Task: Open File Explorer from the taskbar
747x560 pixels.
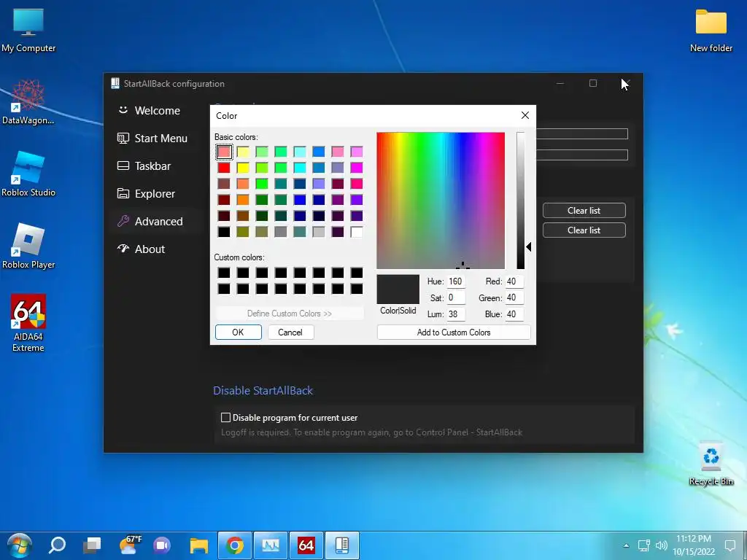Action: point(198,545)
